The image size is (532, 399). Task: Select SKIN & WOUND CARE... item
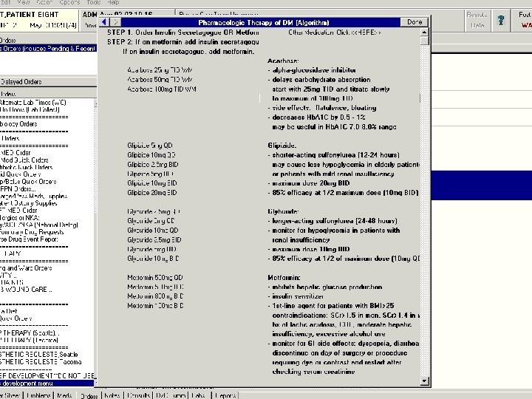click(x=26, y=290)
